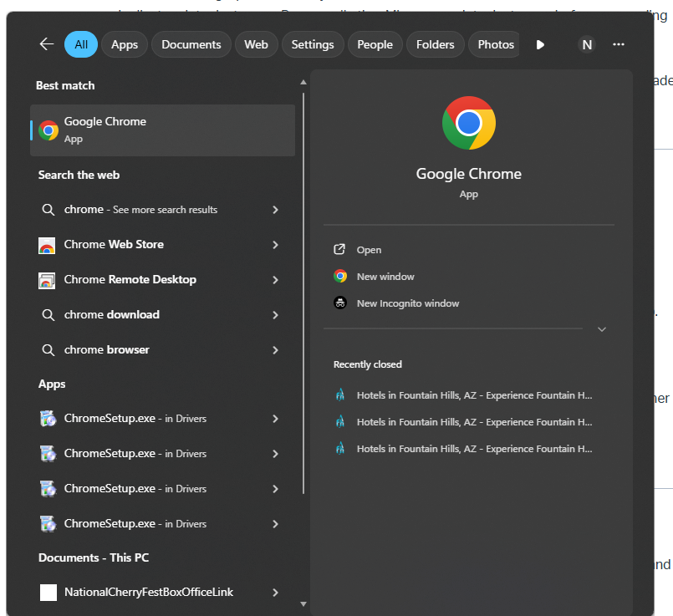Click the magnifier icon beside chrome download
Image resolution: width=673 pixels, height=616 pixels.
48,315
